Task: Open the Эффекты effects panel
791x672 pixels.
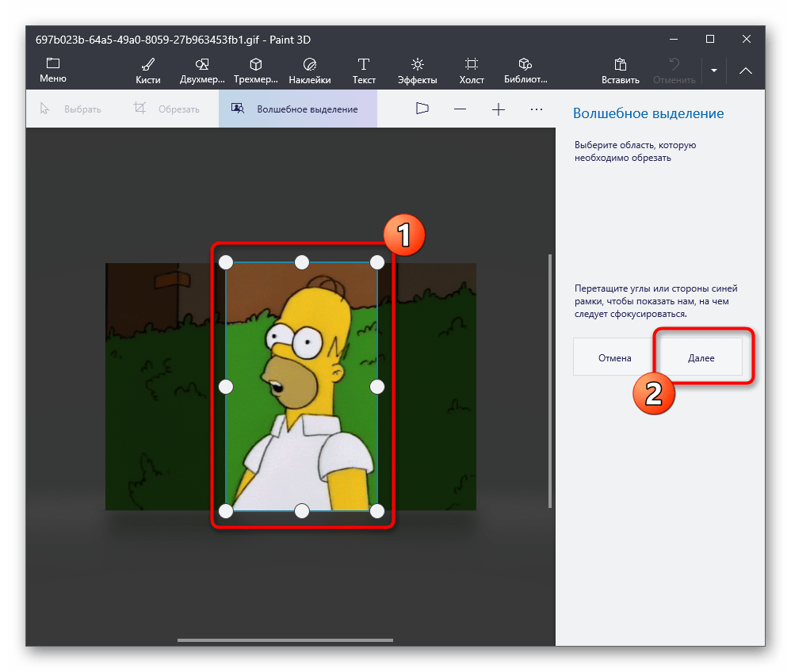Action: (418, 70)
